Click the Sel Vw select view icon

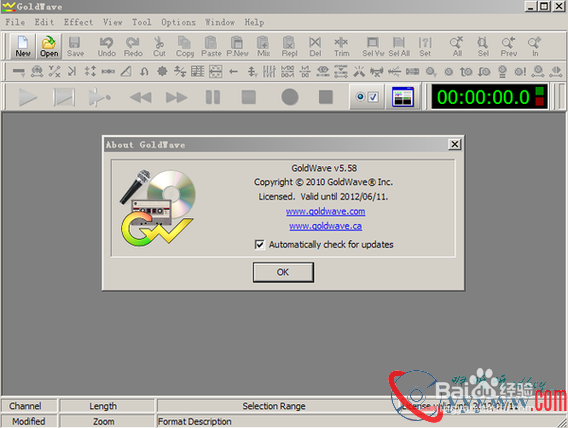pyautogui.click(x=373, y=46)
